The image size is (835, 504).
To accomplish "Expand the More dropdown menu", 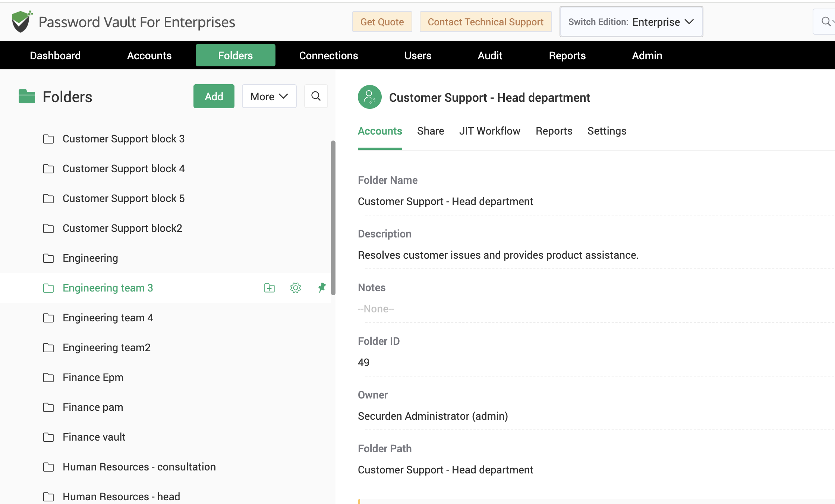I will pyautogui.click(x=269, y=96).
